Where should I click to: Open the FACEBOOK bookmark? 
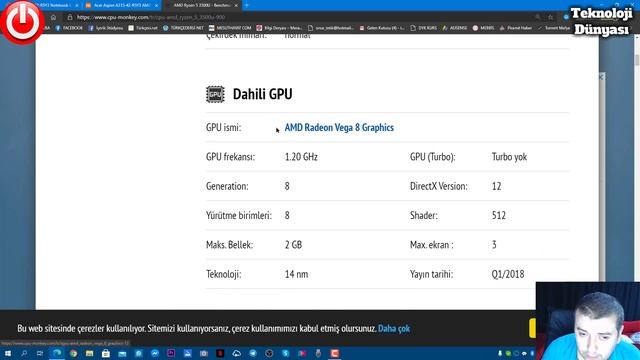(69, 28)
